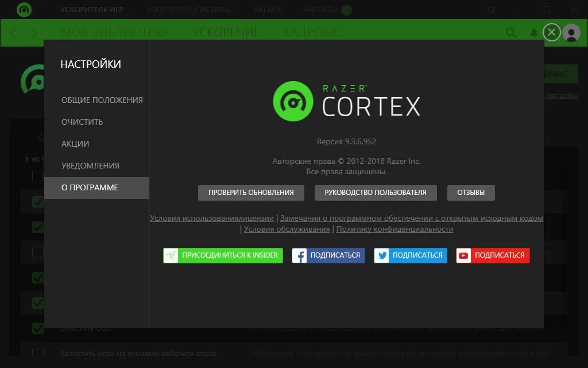
Task: Click the green rewards indicator dot
Action: [346, 10]
